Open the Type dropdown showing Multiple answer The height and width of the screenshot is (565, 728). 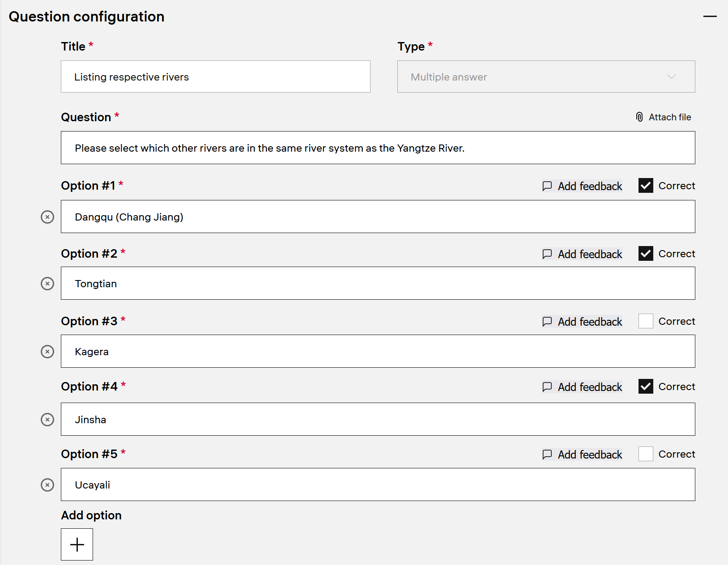(x=546, y=76)
